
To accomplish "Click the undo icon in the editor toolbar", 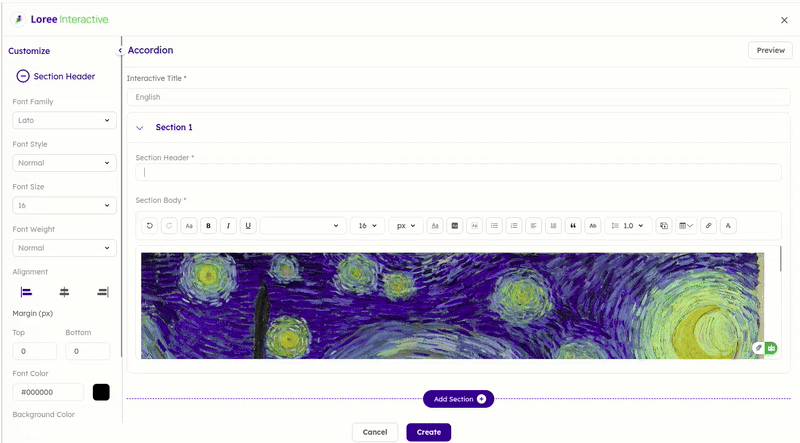I will [149, 226].
